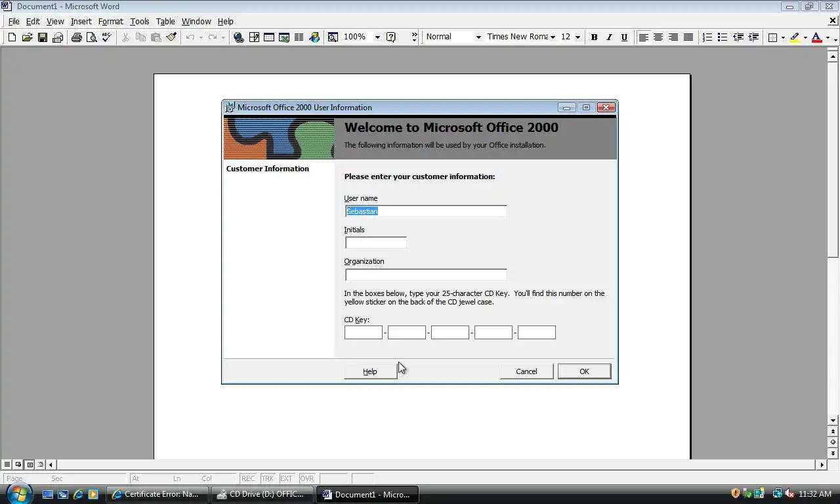Toggle numbered list
Image resolution: width=840 pixels, height=504 pixels.
pos(707,37)
